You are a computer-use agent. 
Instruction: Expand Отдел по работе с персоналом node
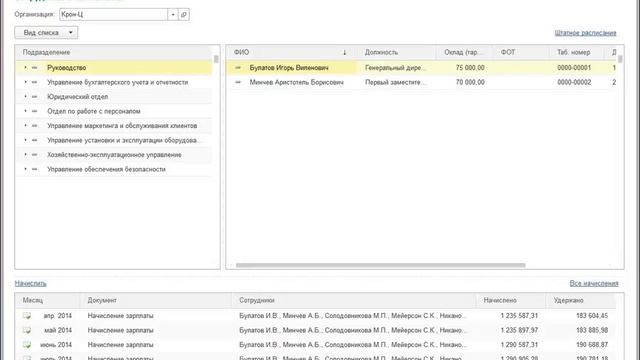[x=25, y=111]
